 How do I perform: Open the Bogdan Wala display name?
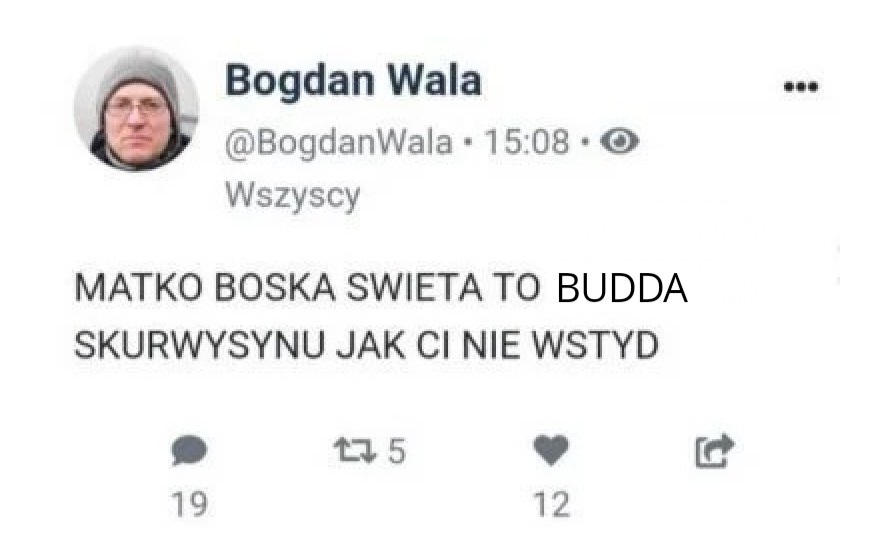pyautogui.click(x=353, y=80)
